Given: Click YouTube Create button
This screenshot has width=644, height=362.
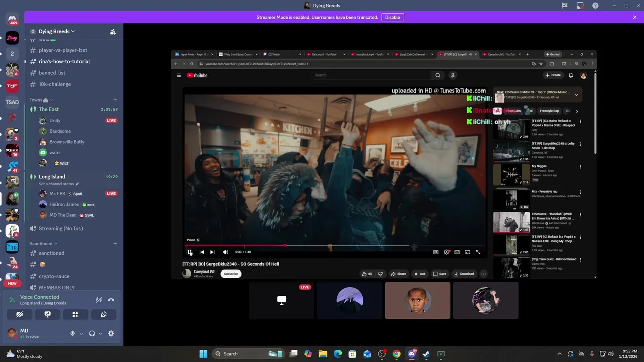Looking at the screenshot, I should point(553,75).
